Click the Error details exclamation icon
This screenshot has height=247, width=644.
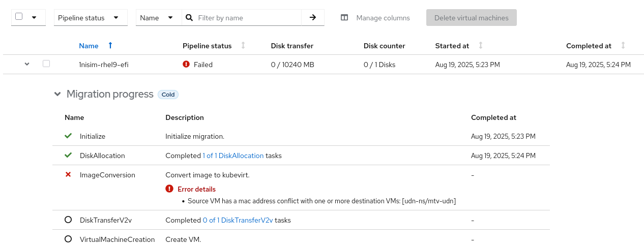click(x=169, y=189)
